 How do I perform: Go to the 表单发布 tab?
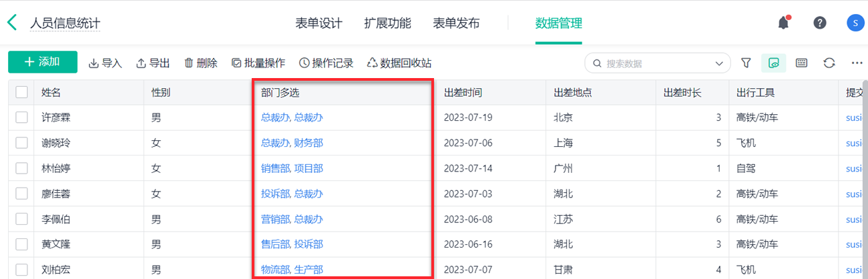[x=456, y=23]
